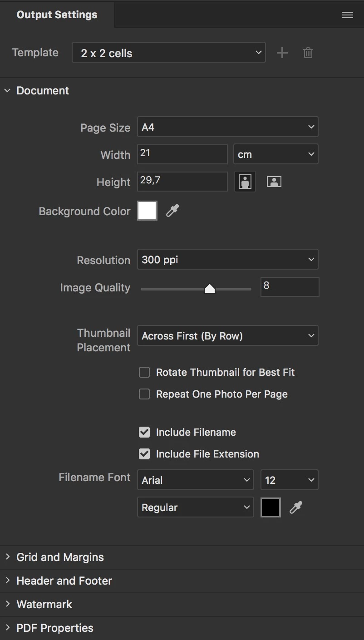
Task: Pick filename font color with eyedropper
Action: pyautogui.click(x=296, y=507)
